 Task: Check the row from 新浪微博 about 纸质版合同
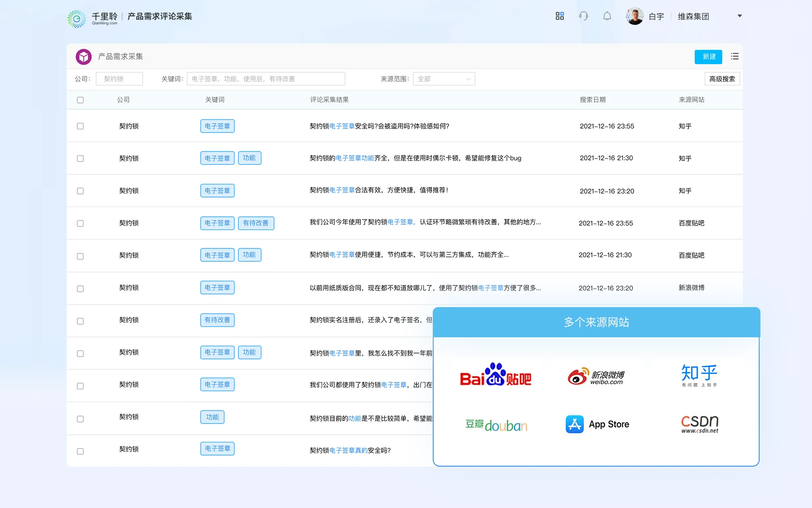80,288
